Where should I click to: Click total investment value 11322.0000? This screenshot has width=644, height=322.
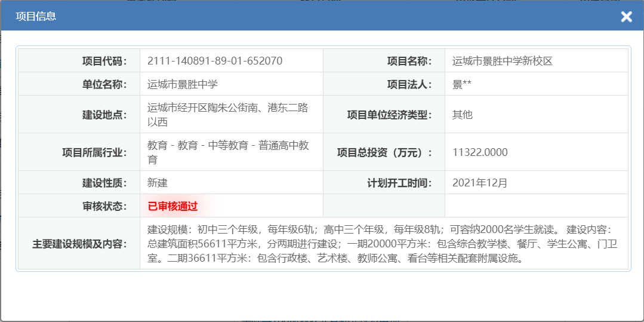click(x=480, y=152)
